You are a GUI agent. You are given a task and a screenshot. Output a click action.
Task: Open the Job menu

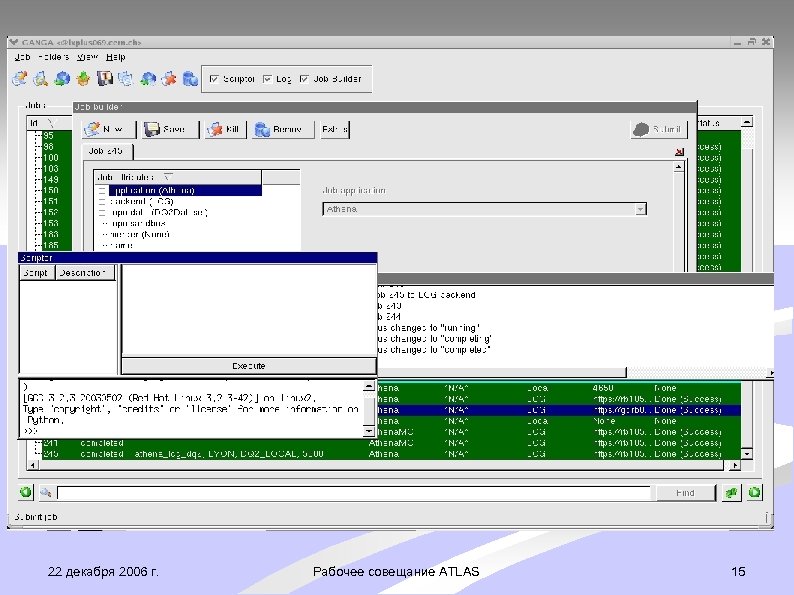[22, 57]
